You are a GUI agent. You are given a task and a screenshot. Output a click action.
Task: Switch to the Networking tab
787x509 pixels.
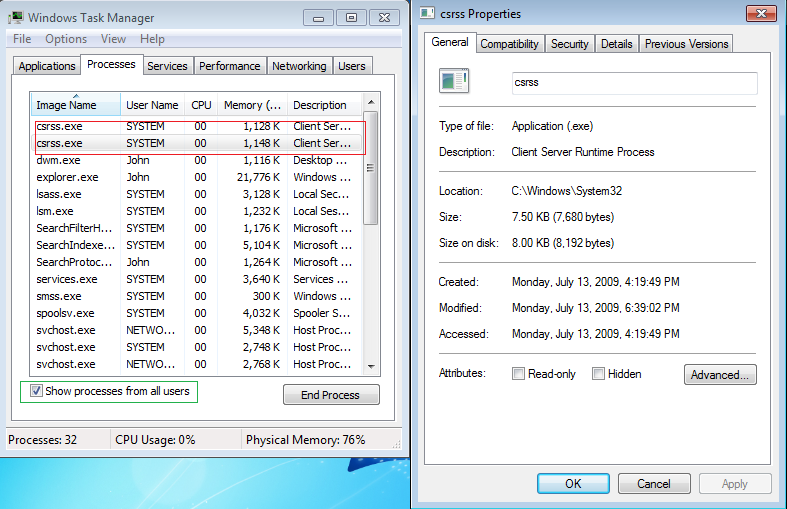click(x=299, y=66)
